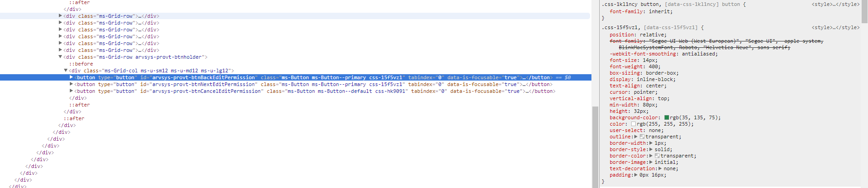Click the border-image initial value
The image size is (868, 188).
coord(665,162)
